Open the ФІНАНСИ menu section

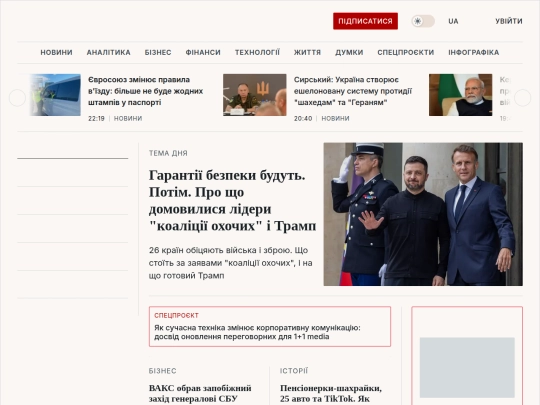tap(203, 52)
